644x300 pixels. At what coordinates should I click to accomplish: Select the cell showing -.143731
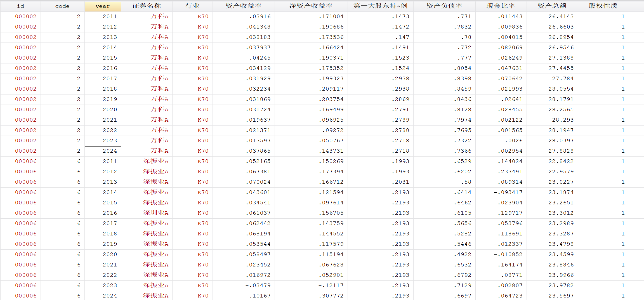(x=311, y=151)
